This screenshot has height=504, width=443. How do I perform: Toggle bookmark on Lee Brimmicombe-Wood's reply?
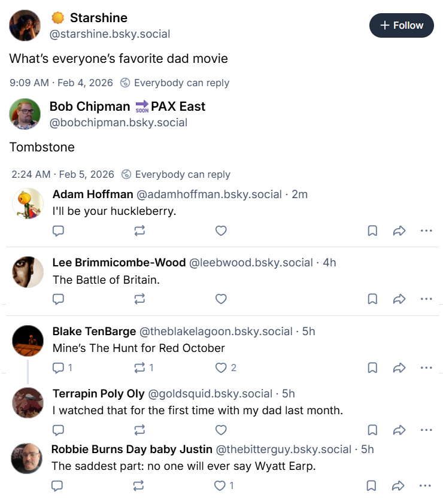tap(372, 299)
